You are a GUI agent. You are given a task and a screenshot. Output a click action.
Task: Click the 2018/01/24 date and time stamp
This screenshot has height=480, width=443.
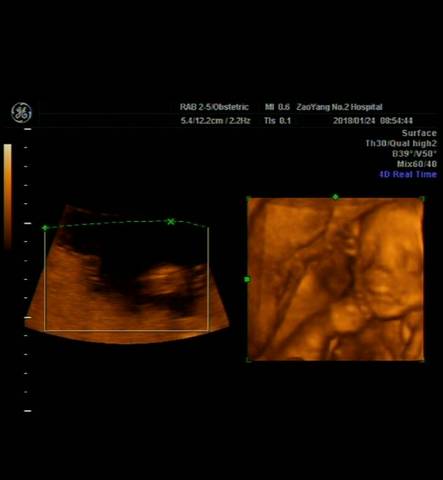pyautogui.click(x=373, y=120)
